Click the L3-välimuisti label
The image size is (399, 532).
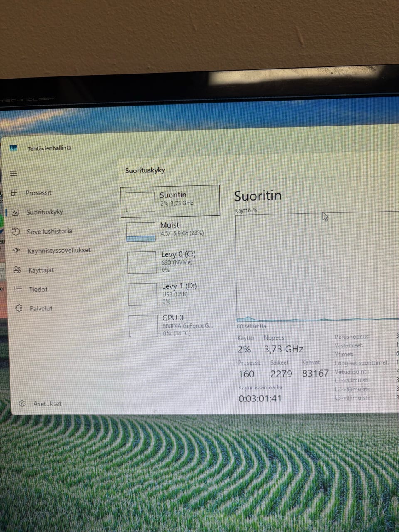point(352,398)
